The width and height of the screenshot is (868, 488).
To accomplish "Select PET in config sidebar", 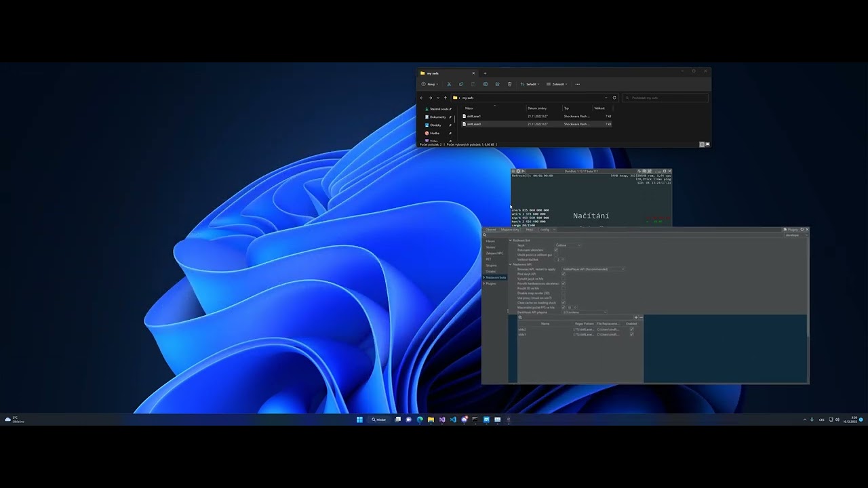I will point(488,260).
